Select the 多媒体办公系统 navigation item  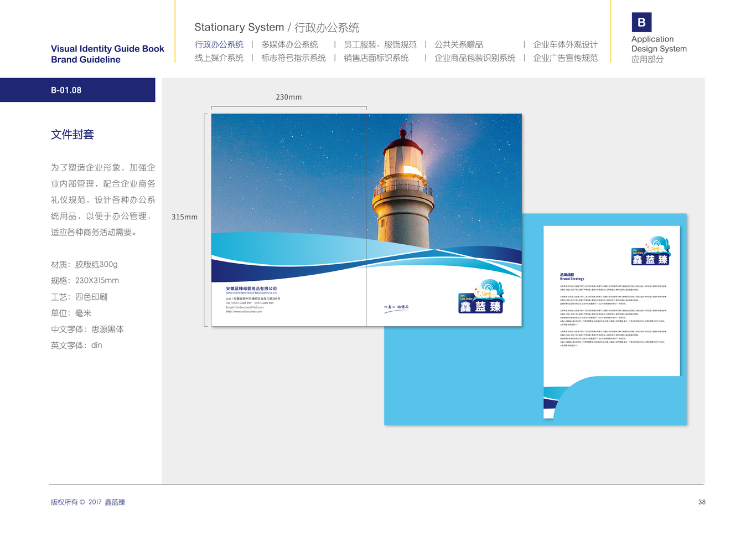point(289,44)
